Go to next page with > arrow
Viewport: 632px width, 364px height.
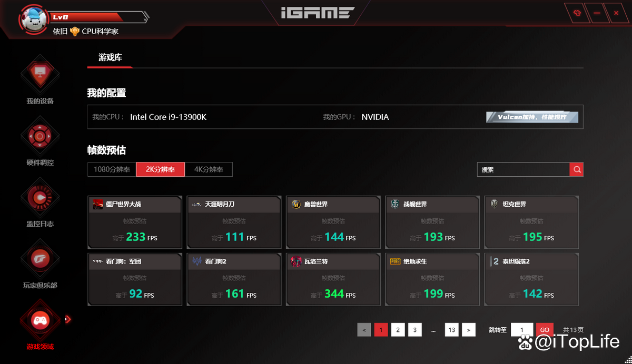coord(469,330)
